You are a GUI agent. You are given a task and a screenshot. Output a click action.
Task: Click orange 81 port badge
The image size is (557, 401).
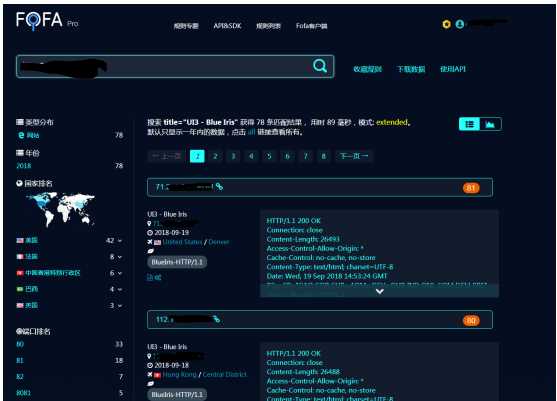(x=471, y=188)
